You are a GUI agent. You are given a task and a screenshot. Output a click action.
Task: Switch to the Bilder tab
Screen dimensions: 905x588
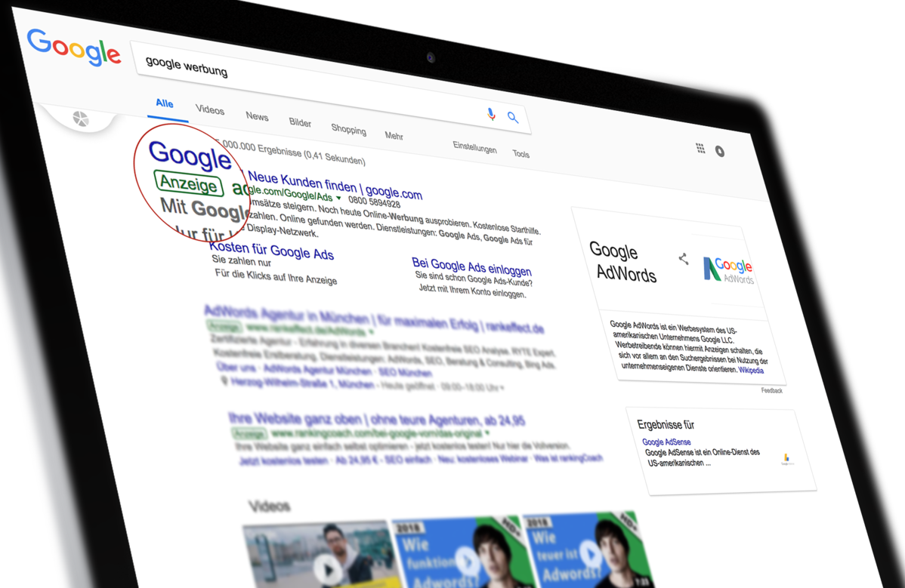(300, 122)
